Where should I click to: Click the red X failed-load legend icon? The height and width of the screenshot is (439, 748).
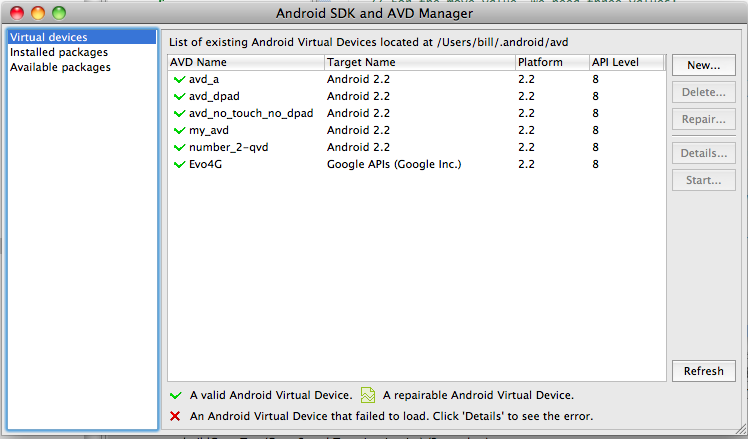click(176, 416)
